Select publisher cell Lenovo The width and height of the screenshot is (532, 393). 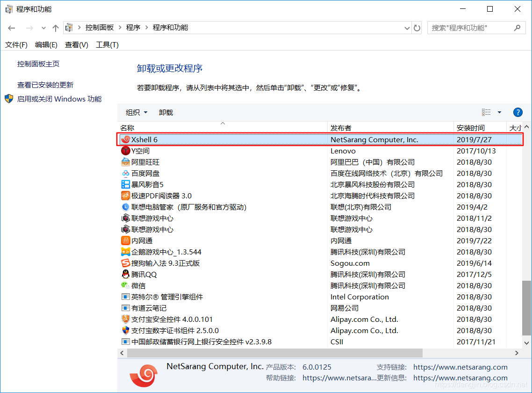[343, 151]
